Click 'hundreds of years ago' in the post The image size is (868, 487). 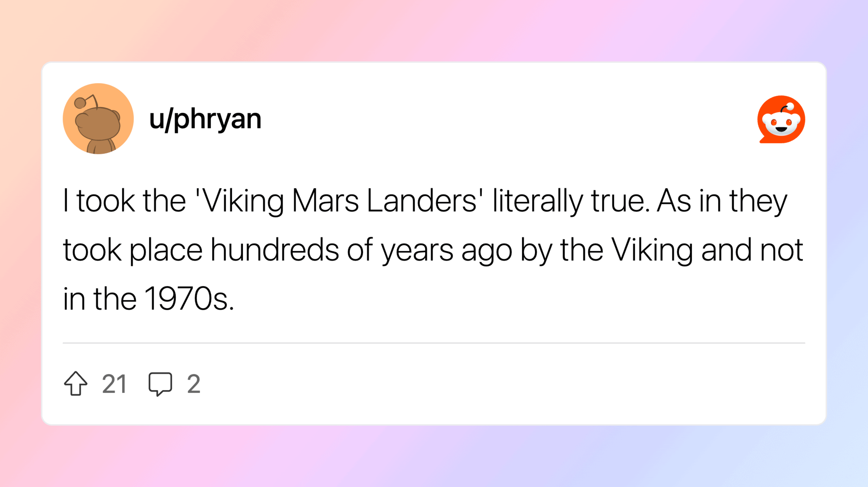coord(361,250)
